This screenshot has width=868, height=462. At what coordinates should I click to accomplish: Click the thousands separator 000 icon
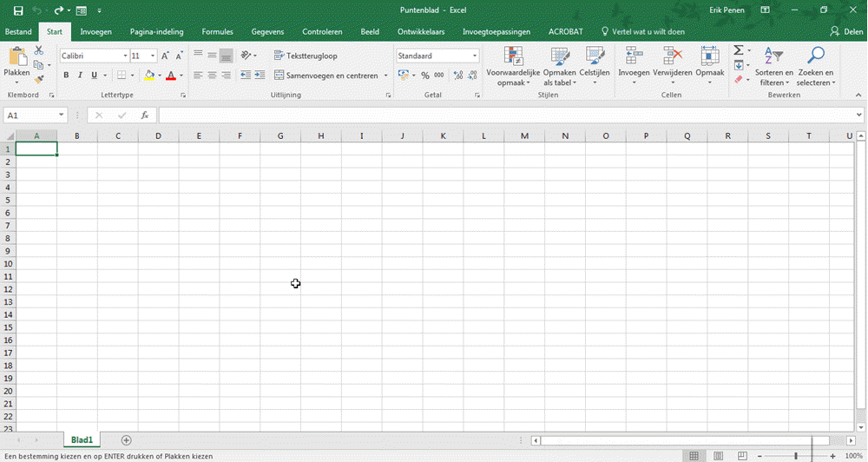click(439, 76)
